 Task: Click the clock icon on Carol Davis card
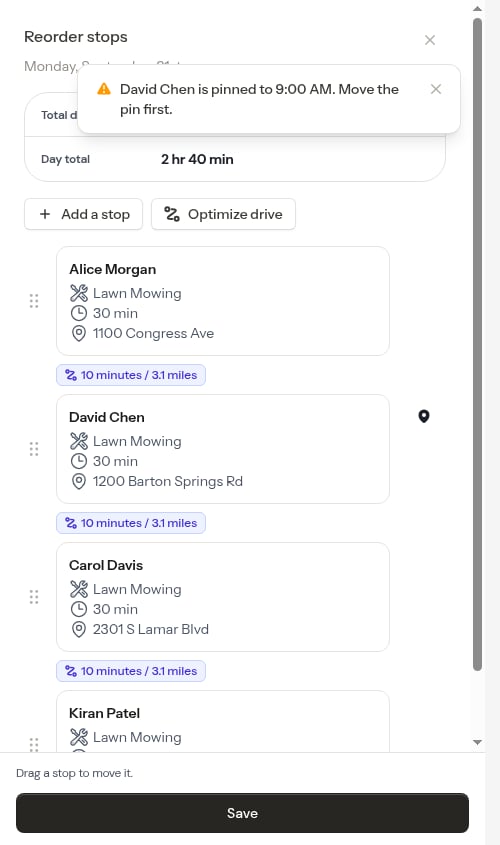(x=79, y=609)
